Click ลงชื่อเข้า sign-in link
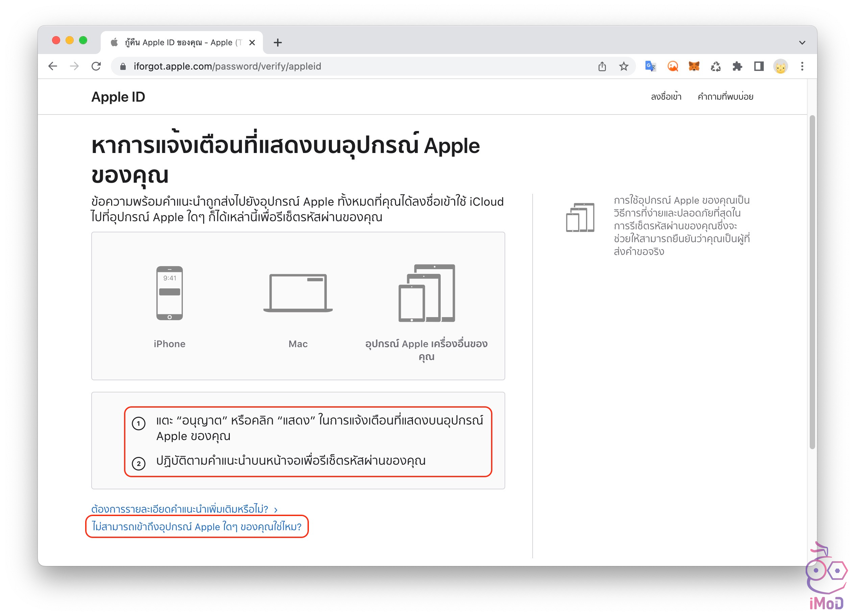 tap(666, 97)
